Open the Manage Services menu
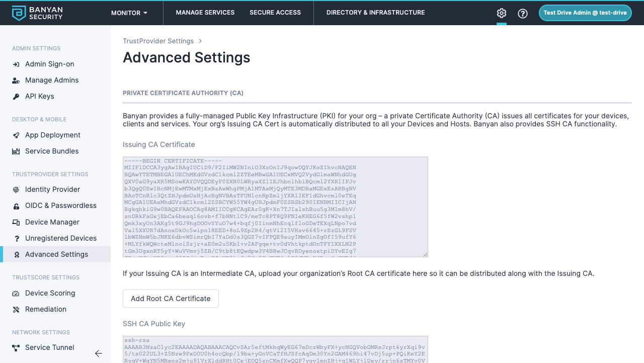Viewport: 644px width, 363px height. coord(205,13)
